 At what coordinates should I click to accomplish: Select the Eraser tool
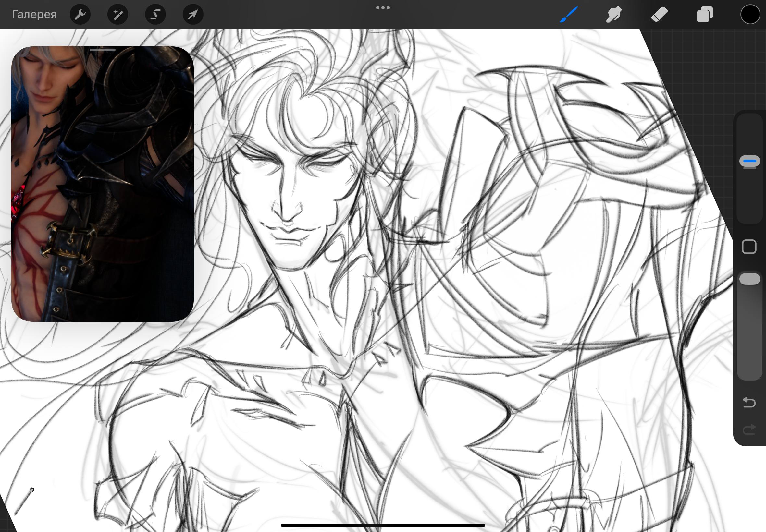click(x=659, y=14)
